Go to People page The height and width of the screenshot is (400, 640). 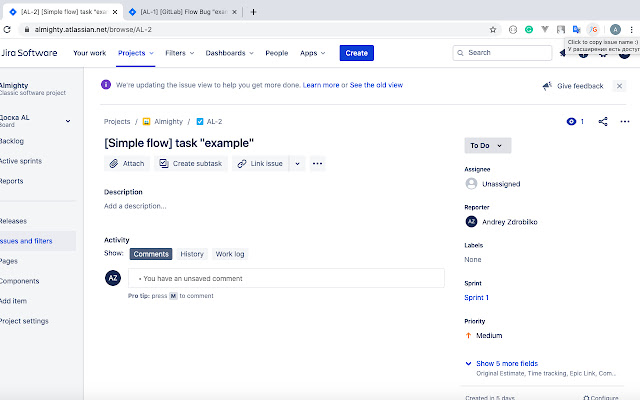click(x=277, y=53)
